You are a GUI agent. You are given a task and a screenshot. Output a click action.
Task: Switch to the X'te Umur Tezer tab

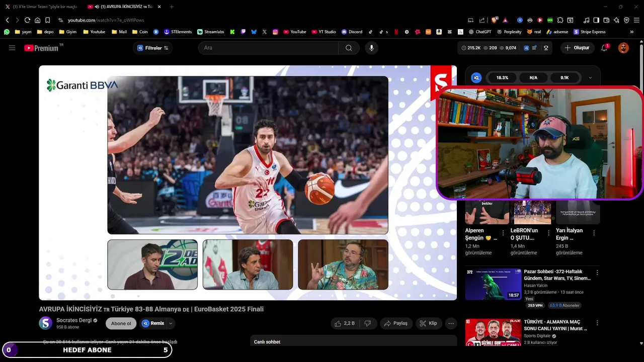click(x=41, y=7)
